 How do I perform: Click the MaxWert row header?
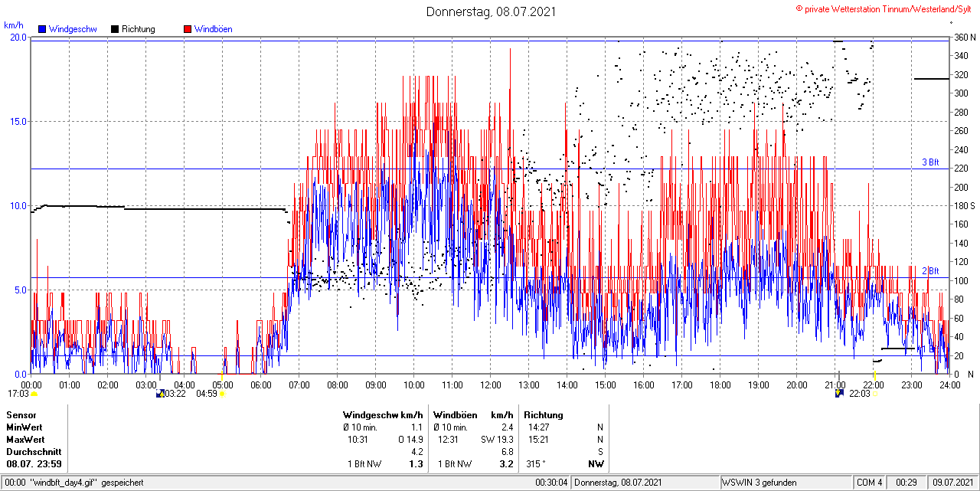tap(26, 440)
